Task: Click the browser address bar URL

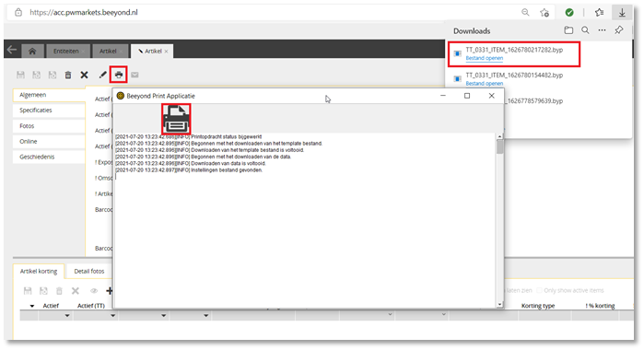Action: coord(83,12)
